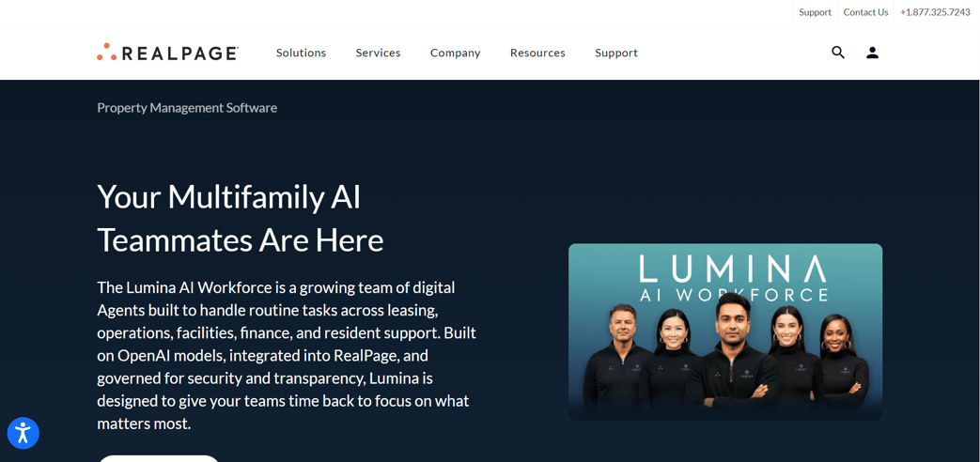Screen dimensions: 980x462
Task: Expand the Services navigation menu
Action: [x=378, y=53]
